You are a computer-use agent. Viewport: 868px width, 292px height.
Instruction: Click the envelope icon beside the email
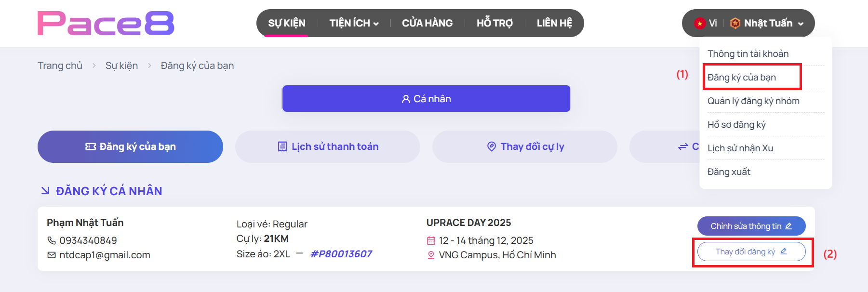click(x=52, y=255)
